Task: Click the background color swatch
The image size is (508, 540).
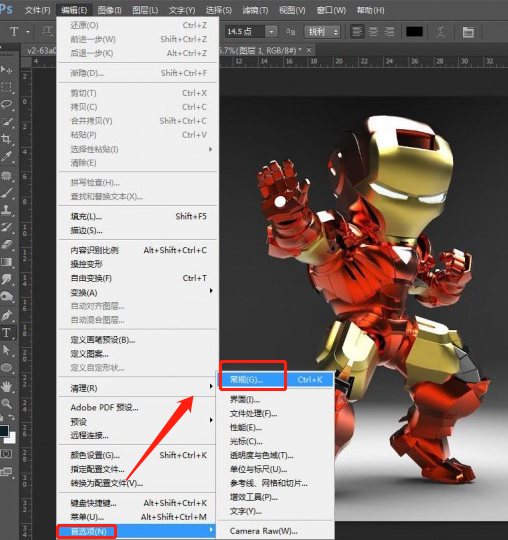Action: tap(11, 439)
